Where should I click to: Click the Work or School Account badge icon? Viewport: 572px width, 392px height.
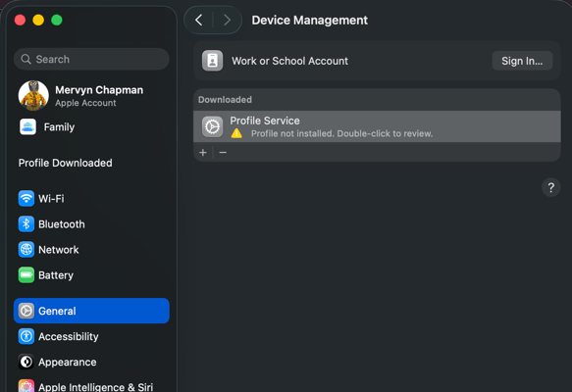click(212, 61)
